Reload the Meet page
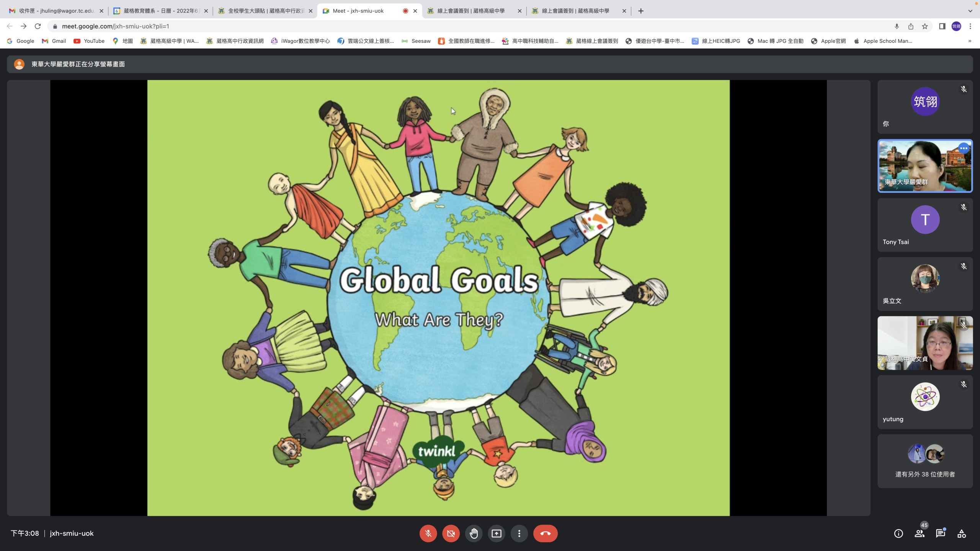 tap(38, 26)
